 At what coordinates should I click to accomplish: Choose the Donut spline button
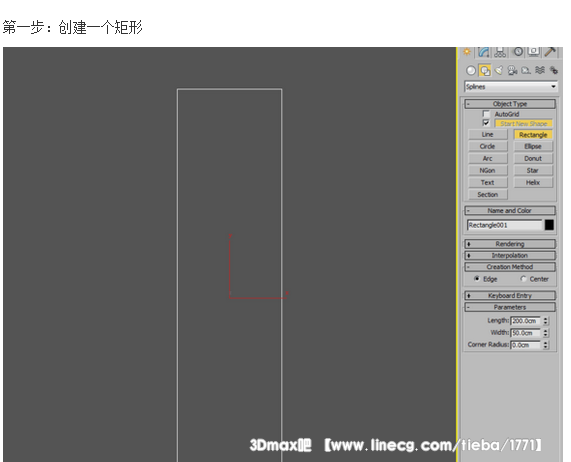(533, 158)
